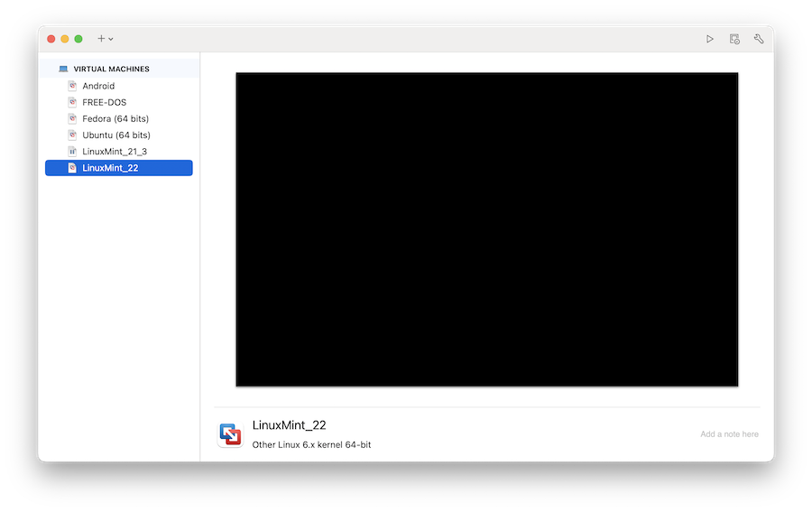The width and height of the screenshot is (812, 512).
Task: Enter full screen using the green button
Action: pos(78,39)
